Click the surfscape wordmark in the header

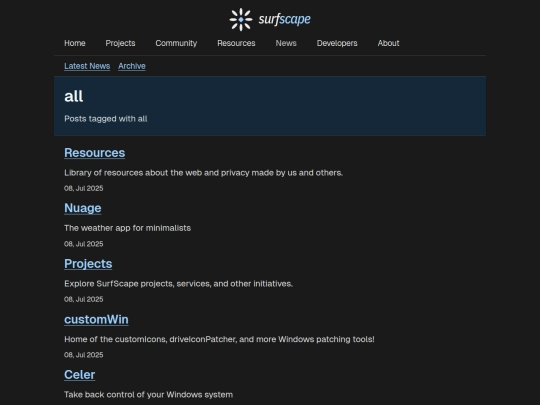coord(284,19)
